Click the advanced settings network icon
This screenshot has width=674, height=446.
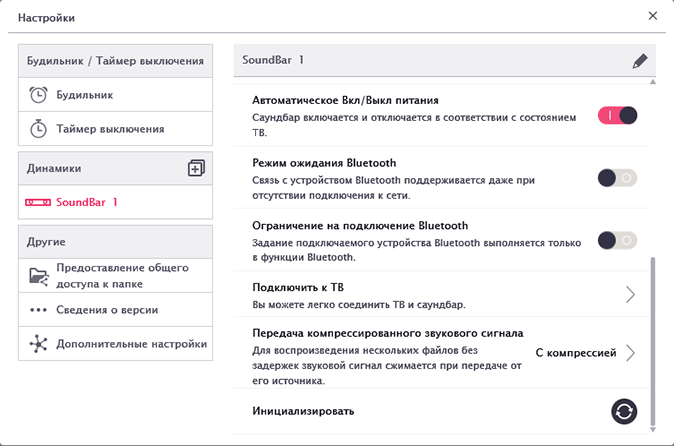[38, 344]
